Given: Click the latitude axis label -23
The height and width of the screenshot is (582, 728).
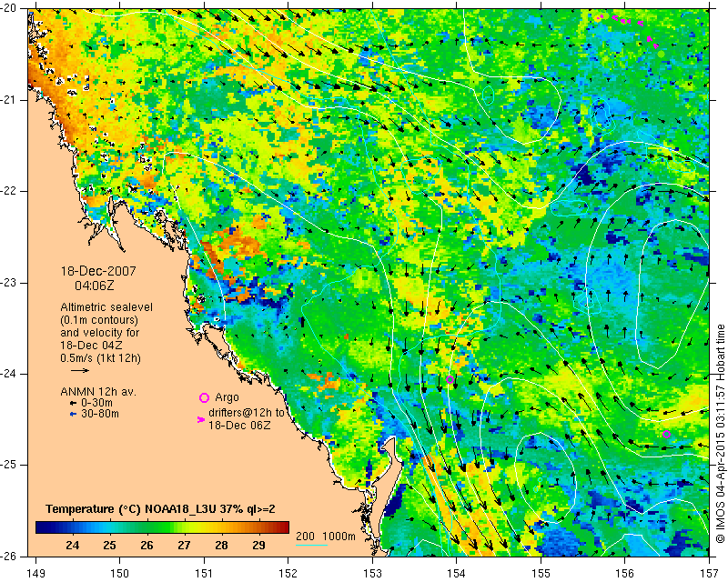Looking at the screenshot, I should pos(9,283).
